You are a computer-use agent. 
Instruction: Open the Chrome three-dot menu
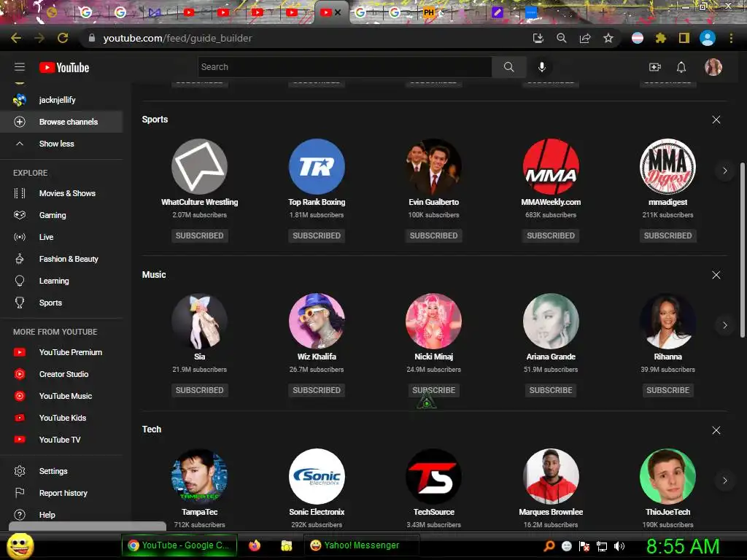tap(731, 38)
